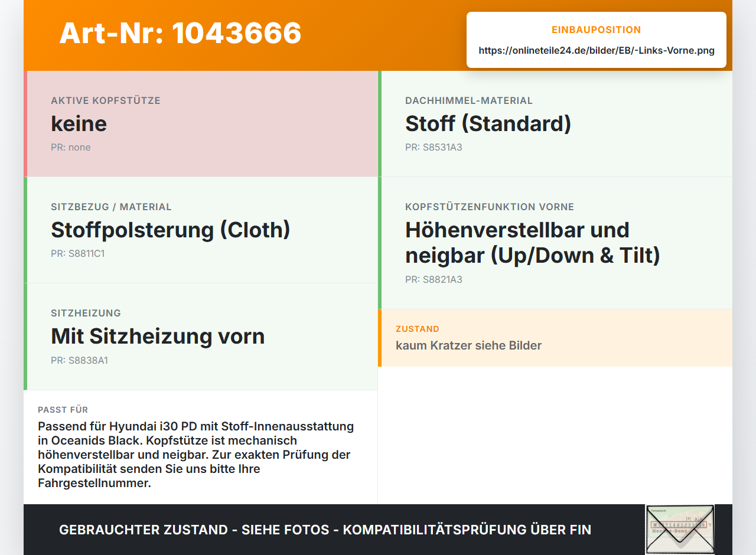Screen dimensions: 756x555
Task: Select 'Stoff (Standard)' value
Action: [x=488, y=123]
